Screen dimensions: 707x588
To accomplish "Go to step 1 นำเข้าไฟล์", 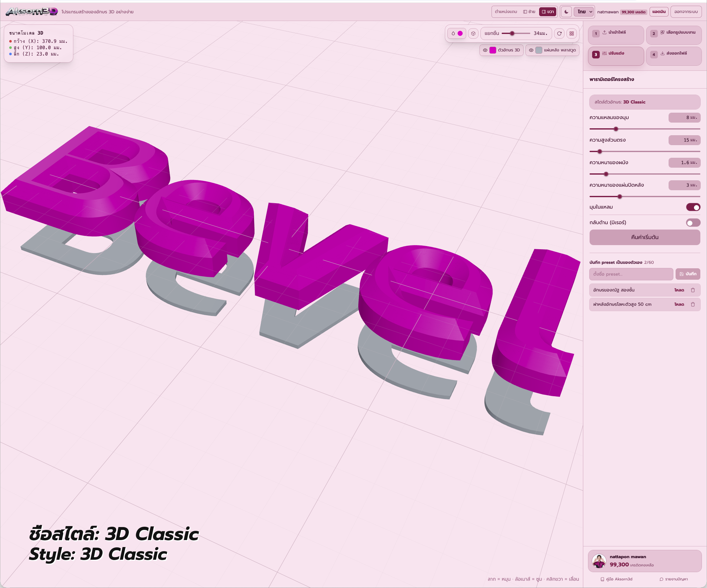I will pos(616,35).
